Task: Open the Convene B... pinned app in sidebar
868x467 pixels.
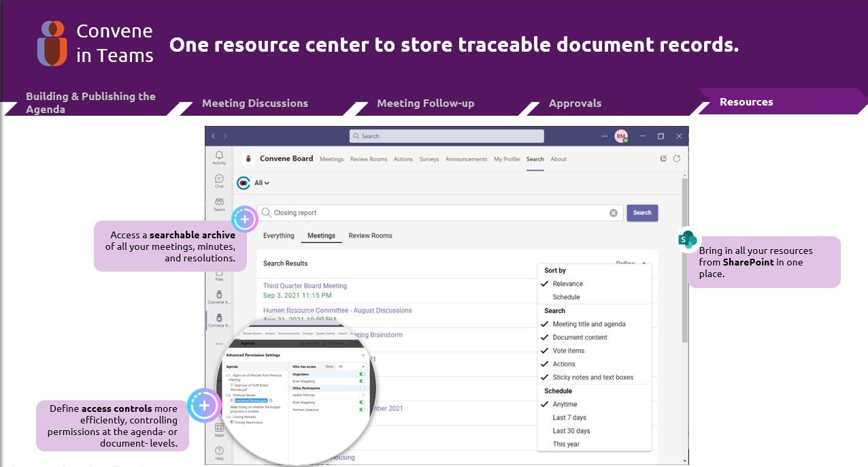Action: pos(219,320)
